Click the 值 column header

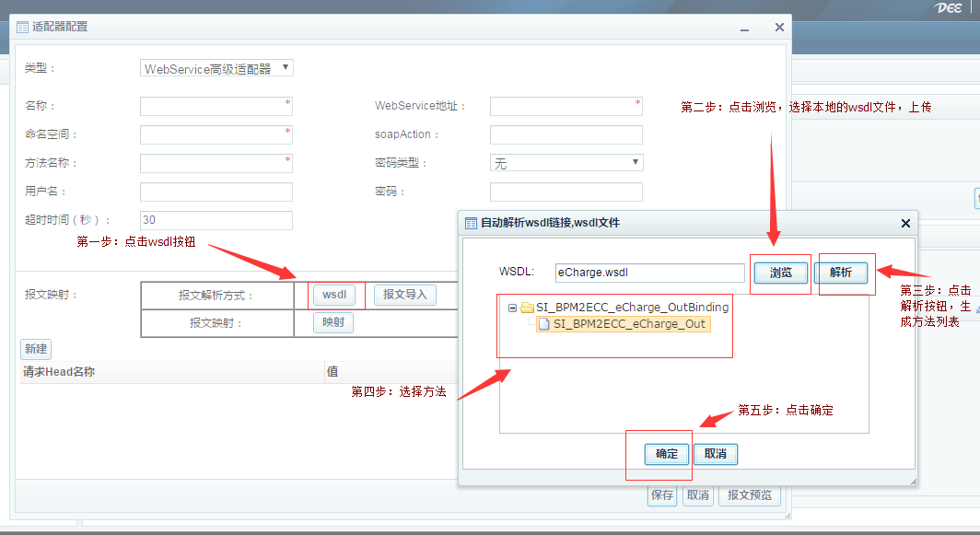[391, 372]
